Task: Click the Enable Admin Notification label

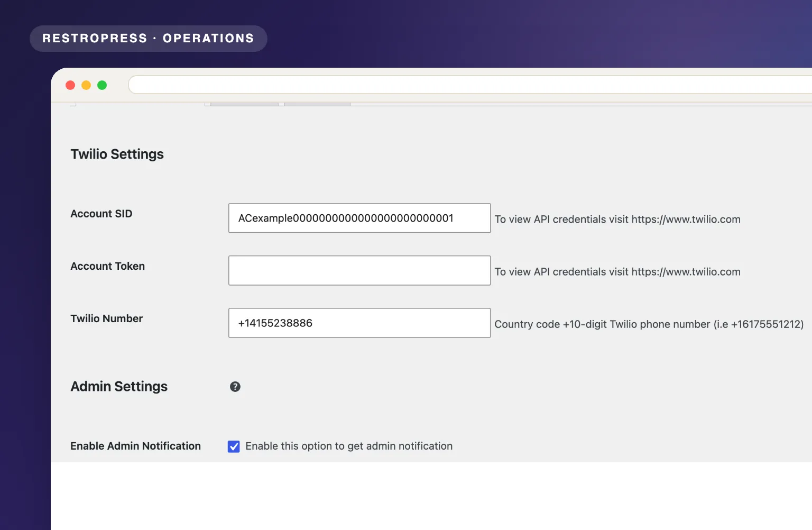Action: click(136, 446)
